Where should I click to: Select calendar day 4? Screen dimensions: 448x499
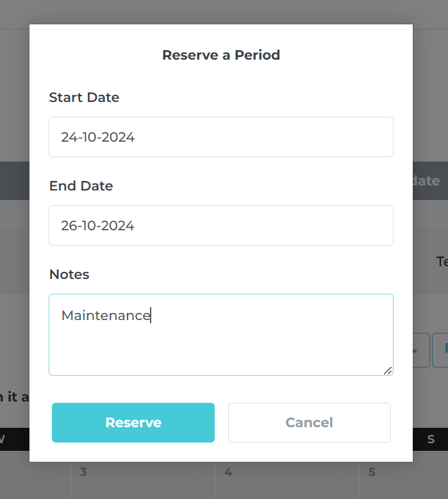point(228,472)
